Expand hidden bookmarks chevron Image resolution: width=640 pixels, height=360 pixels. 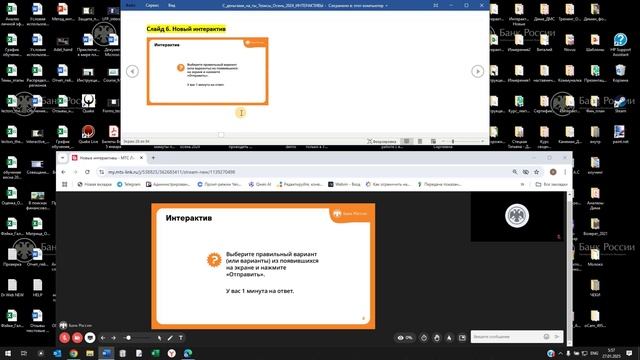point(522,184)
